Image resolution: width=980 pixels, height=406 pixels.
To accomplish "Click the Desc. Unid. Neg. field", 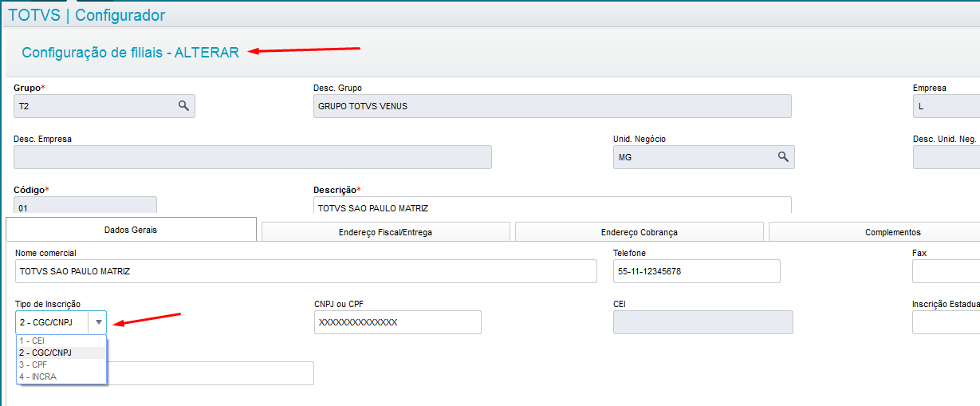I will click(x=947, y=157).
